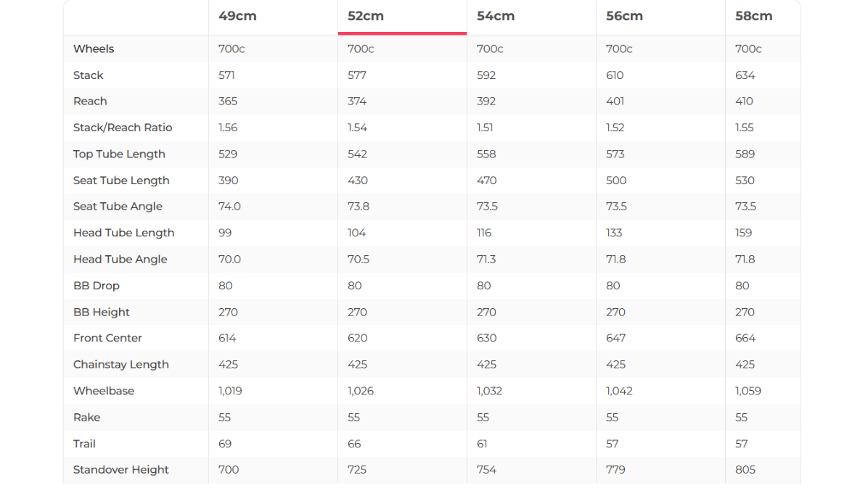The width and height of the screenshot is (868, 488).
Task: Click the Standover Height row label
Action: point(120,470)
